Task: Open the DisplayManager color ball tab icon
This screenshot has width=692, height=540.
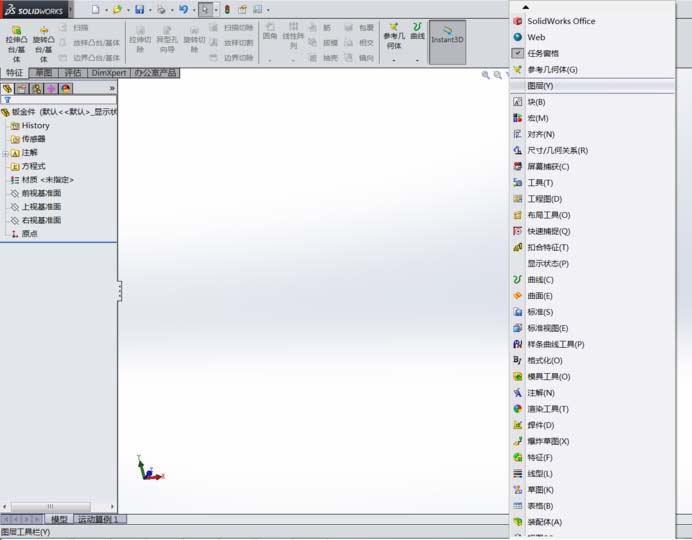Action: 66,89
